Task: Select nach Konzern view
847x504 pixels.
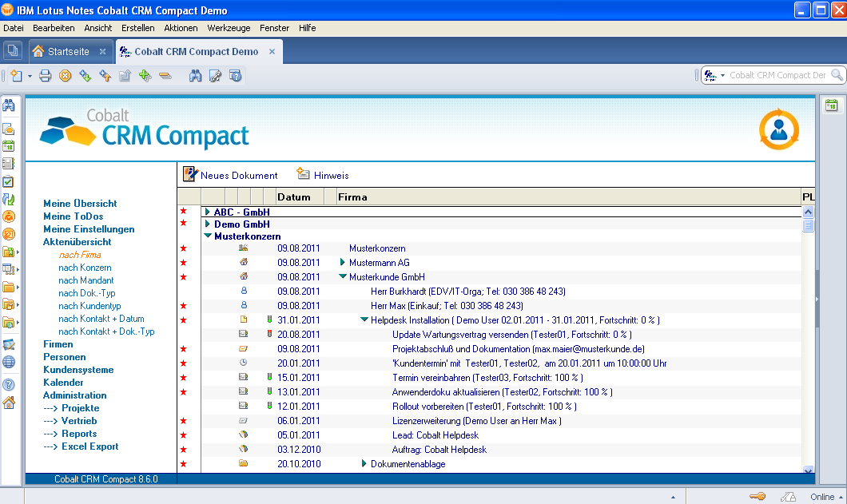Action: click(85, 268)
